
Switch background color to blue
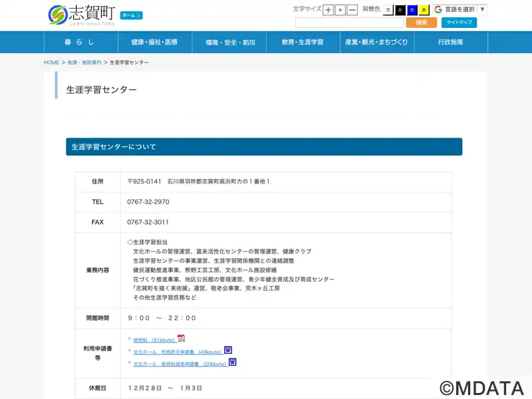coord(412,10)
